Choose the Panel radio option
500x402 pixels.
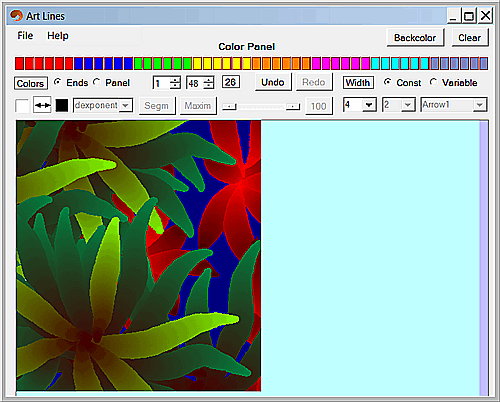click(97, 82)
